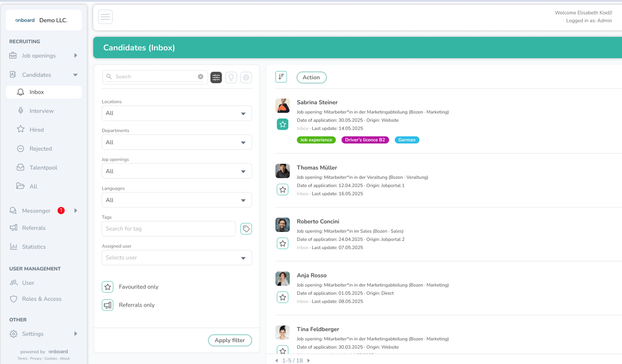
Task: Open the Rejected candidates view
Action: 41,149
